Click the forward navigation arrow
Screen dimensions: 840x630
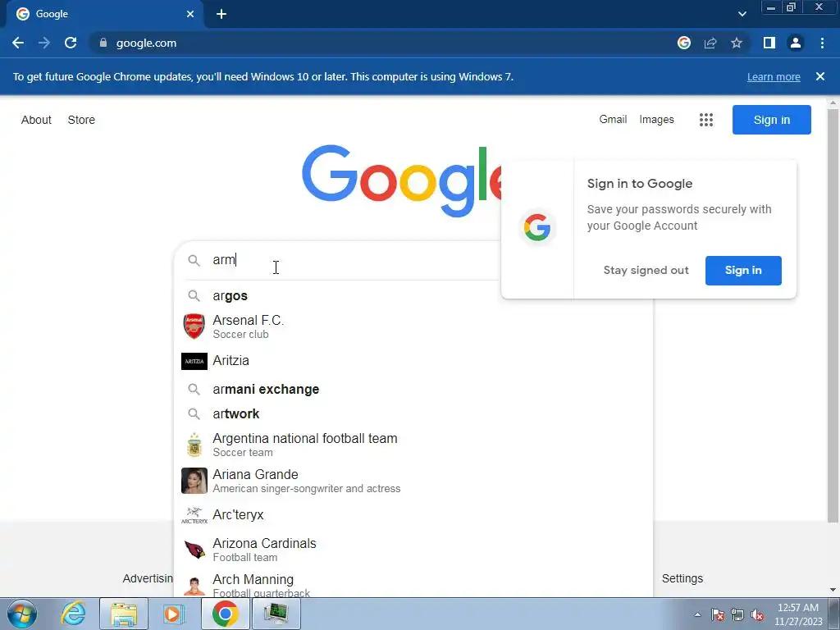point(44,43)
